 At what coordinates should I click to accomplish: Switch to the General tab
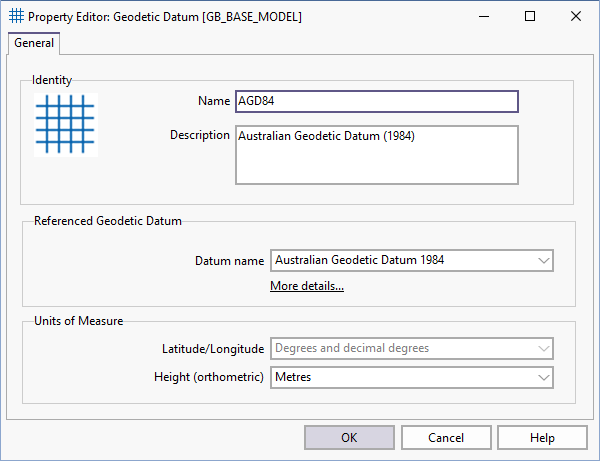(x=34, y=43)
